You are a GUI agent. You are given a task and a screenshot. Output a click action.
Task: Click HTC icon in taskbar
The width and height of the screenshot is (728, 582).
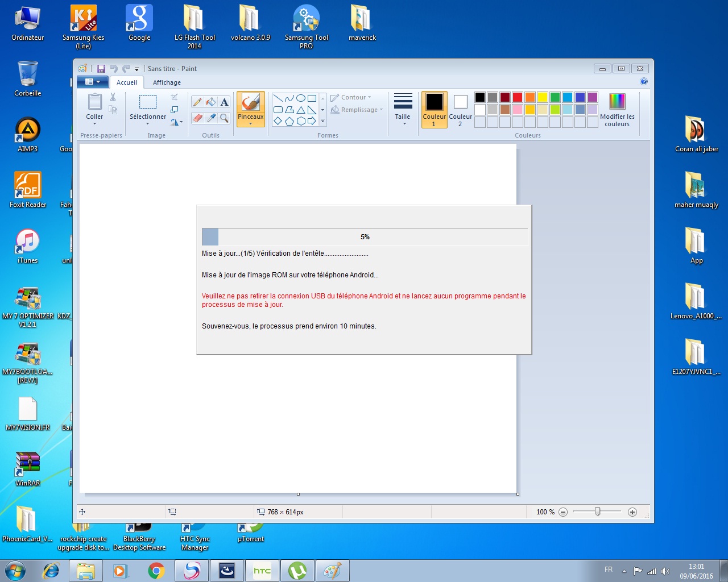262,571
